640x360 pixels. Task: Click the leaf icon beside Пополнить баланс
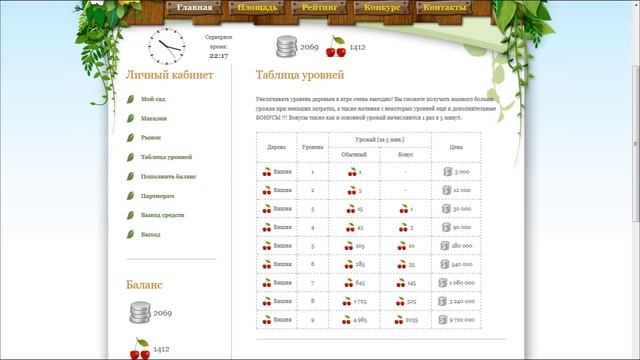coord(131,176)
